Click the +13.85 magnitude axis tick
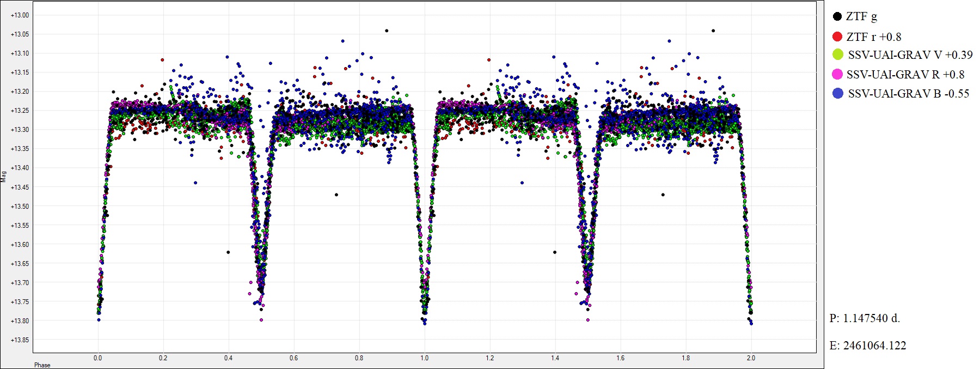Screen dimensions: 980x369 20,340
